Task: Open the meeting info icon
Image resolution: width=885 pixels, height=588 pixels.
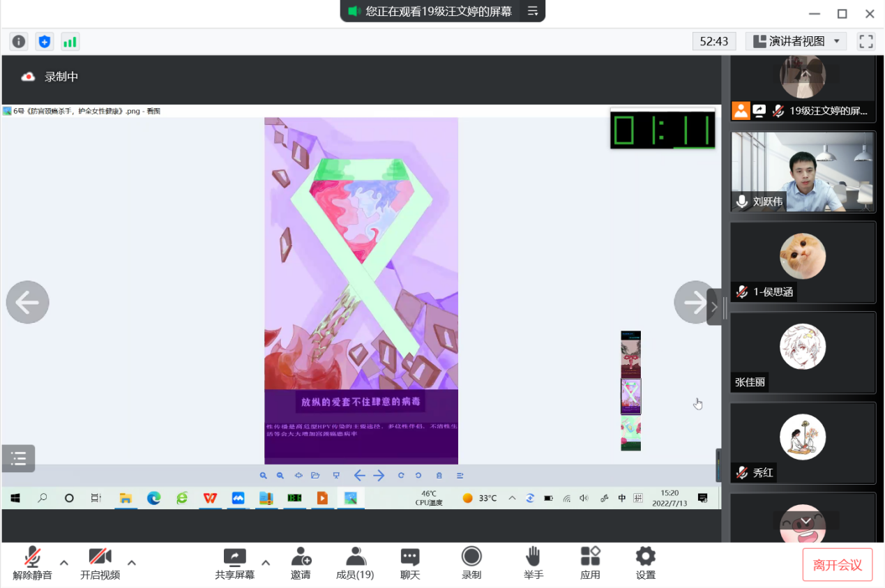Action: [19, 42]
